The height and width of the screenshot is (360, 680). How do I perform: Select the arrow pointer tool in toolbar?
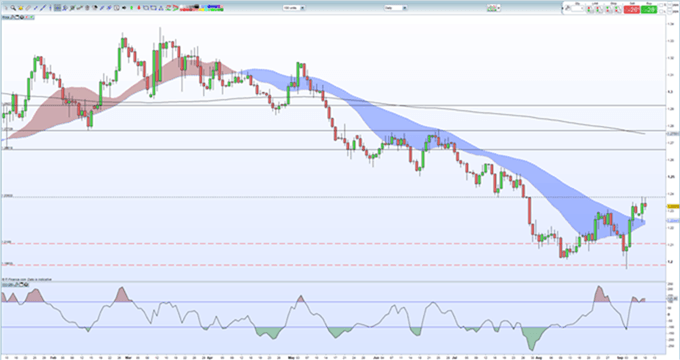pos(6,8)
